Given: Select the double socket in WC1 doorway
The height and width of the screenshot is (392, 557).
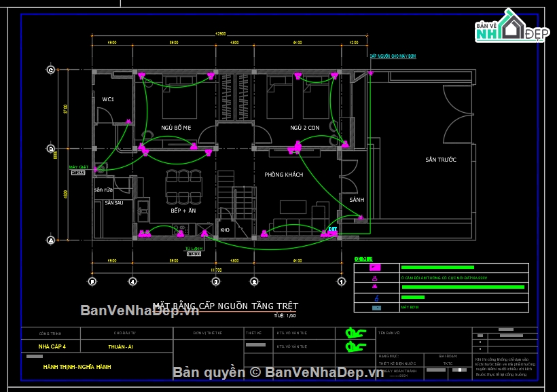Looking at the screenshot, I should (x=128, y=122).
